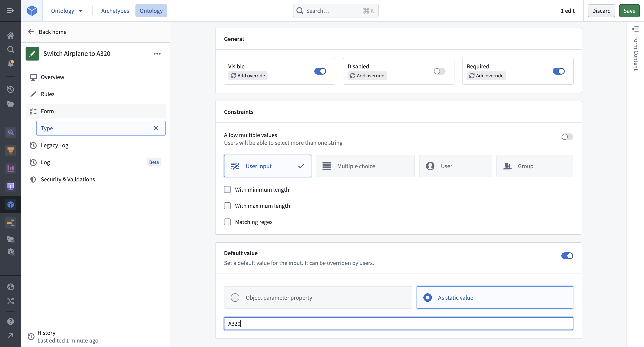Open the Form Content outline icon
The width and height of the screenshot is (644, 347).
(635, 29)
